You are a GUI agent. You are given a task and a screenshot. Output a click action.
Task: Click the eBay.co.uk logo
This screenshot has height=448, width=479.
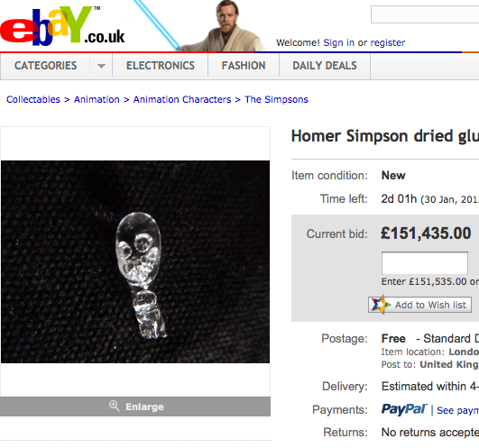[x=62, y=26]
